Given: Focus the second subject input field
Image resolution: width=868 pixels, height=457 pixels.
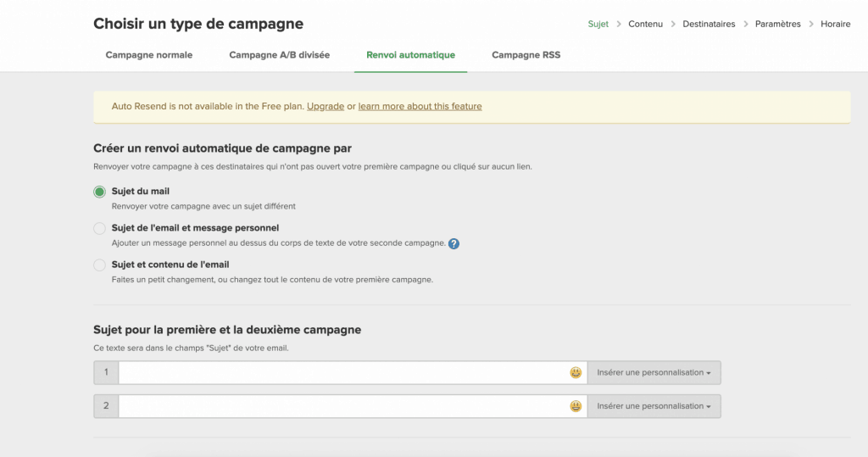Looking at the screenshot, I should point(342,406).
